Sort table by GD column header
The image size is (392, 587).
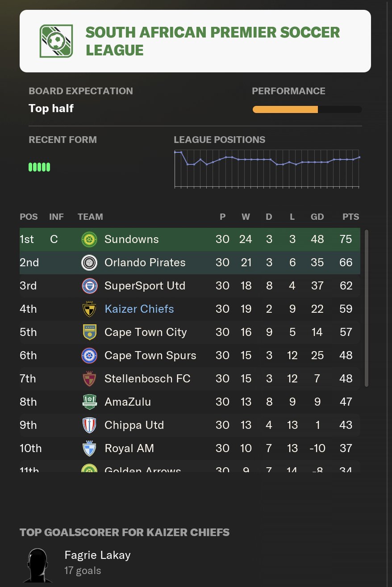tap(317, 217)
